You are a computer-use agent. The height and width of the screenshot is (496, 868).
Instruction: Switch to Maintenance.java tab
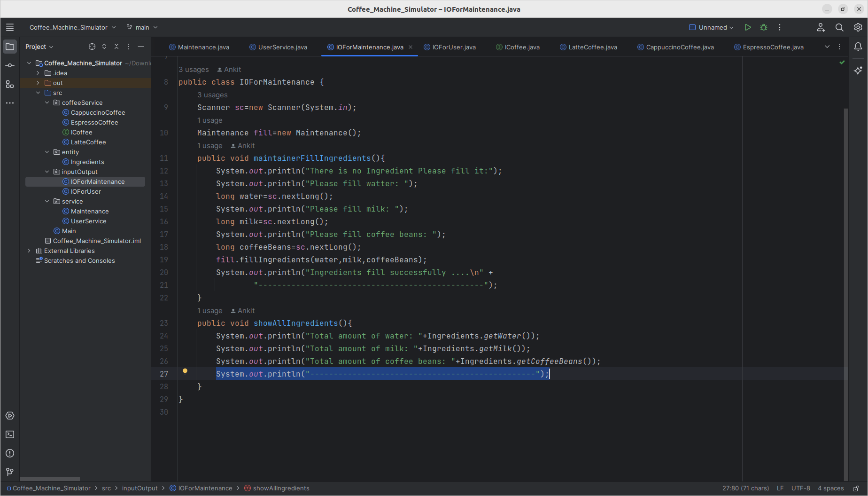click(x=199, y=47)
